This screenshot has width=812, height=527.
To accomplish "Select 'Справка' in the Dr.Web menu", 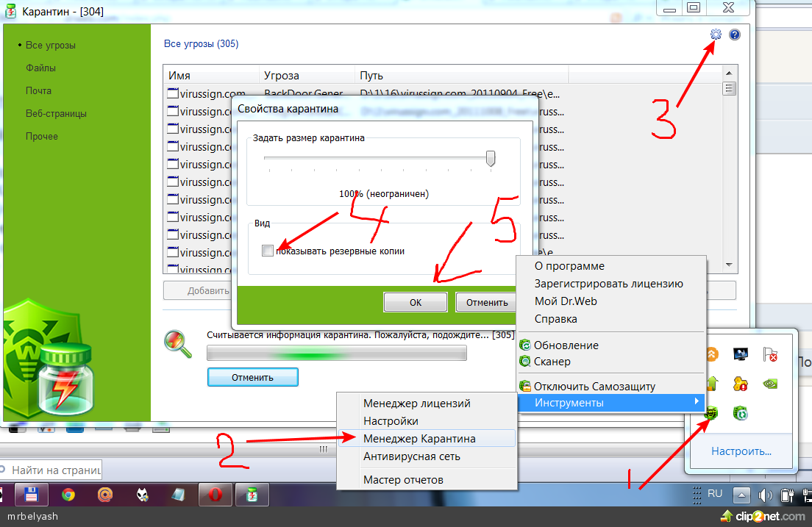I will tap(555, 319).
